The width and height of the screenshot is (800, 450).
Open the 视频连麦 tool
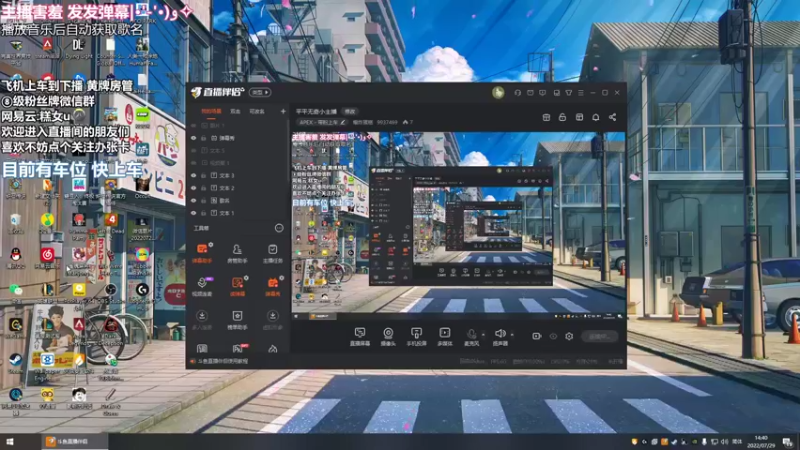click(x=202, y=286)
